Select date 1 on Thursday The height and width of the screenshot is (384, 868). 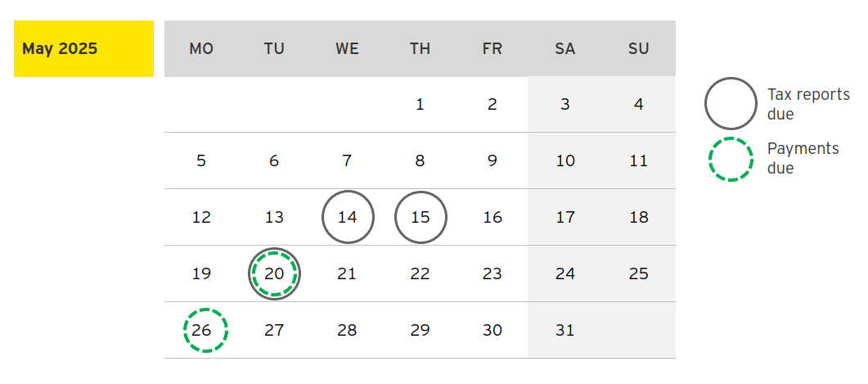(x=421, y=104)
